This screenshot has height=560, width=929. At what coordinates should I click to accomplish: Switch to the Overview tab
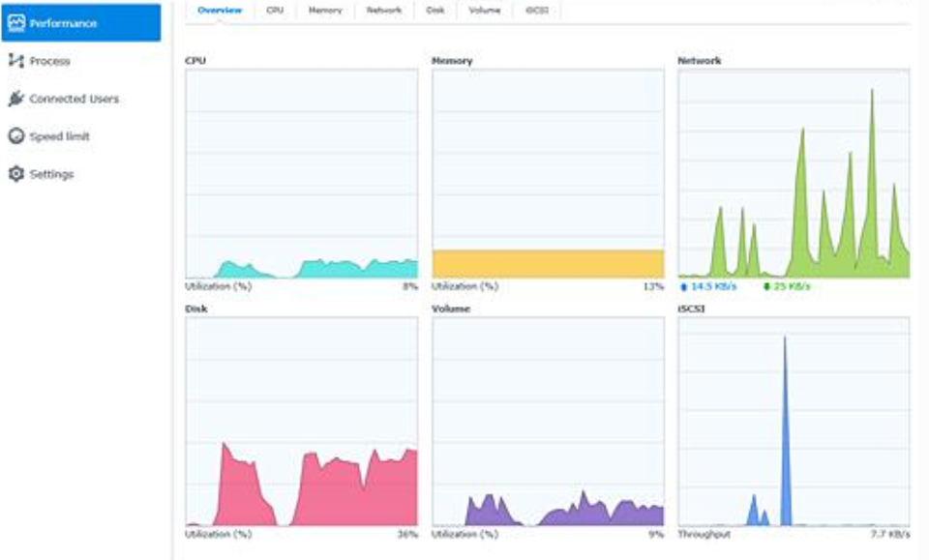coord(220,10)
